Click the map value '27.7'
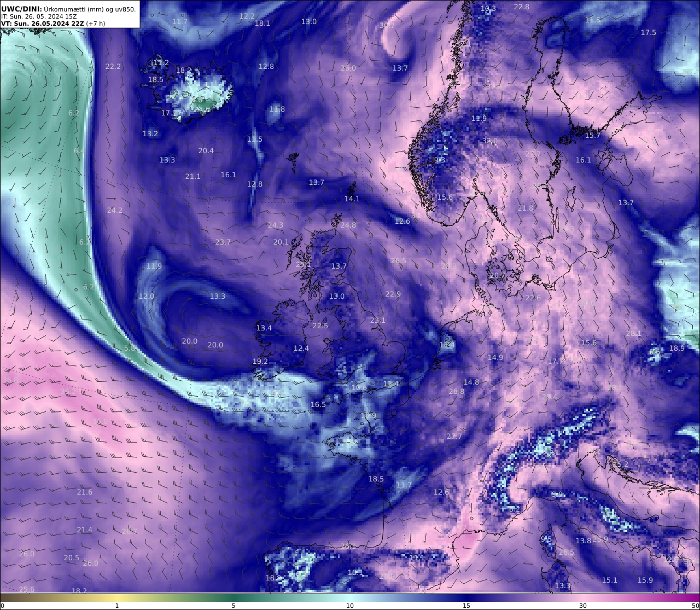700x610 pixels. pos(454,437)
